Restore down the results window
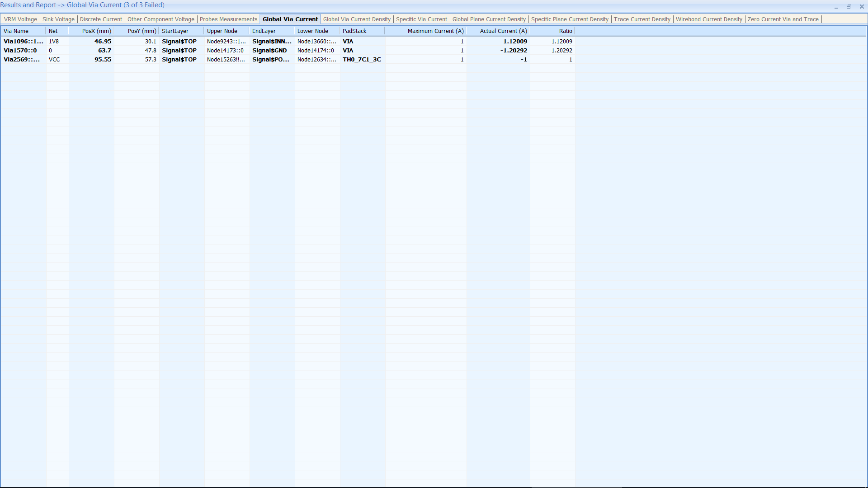The image size is (868, 488). click(849, 7)
